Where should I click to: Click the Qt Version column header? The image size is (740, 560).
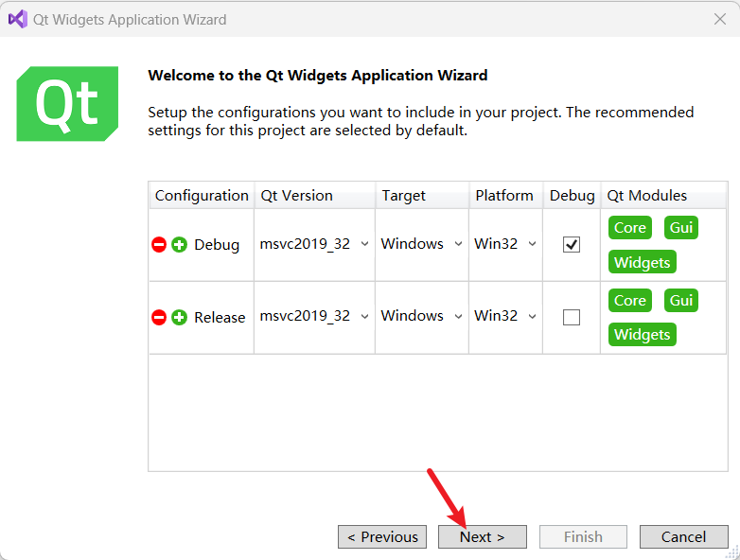pos(315,195)
